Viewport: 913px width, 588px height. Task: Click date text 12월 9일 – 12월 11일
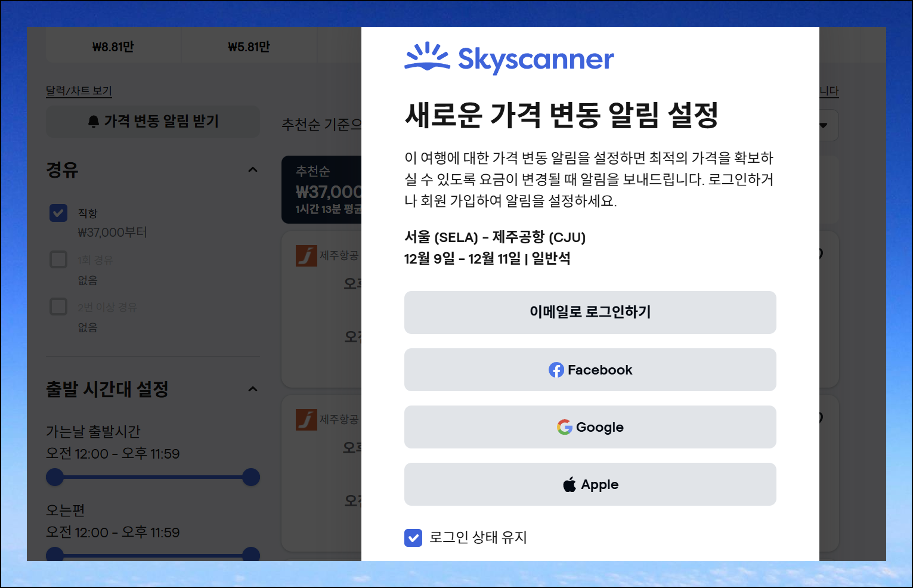coord(462,259)
